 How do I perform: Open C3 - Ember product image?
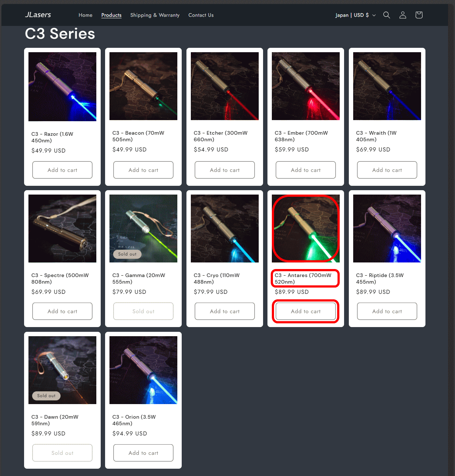tap(306, 86)
